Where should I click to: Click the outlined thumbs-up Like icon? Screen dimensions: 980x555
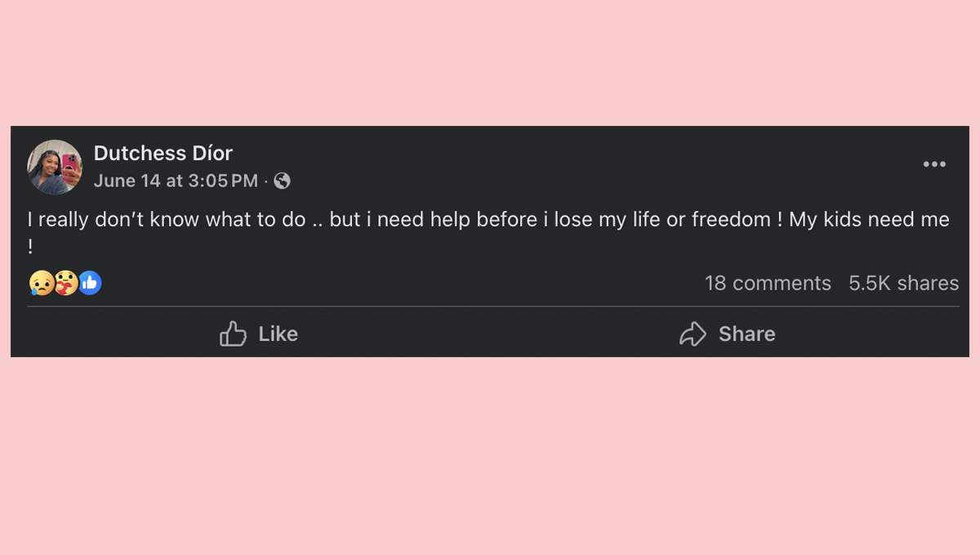click(233, 333)
